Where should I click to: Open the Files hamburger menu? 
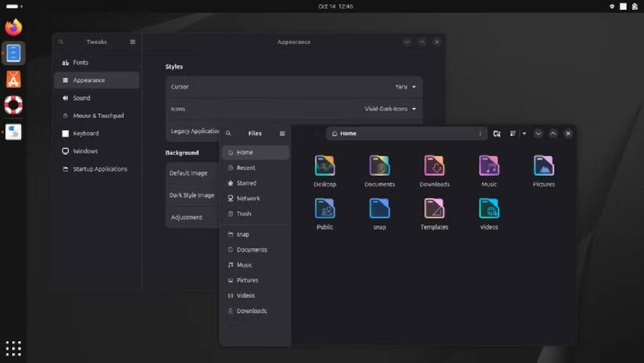282,133
